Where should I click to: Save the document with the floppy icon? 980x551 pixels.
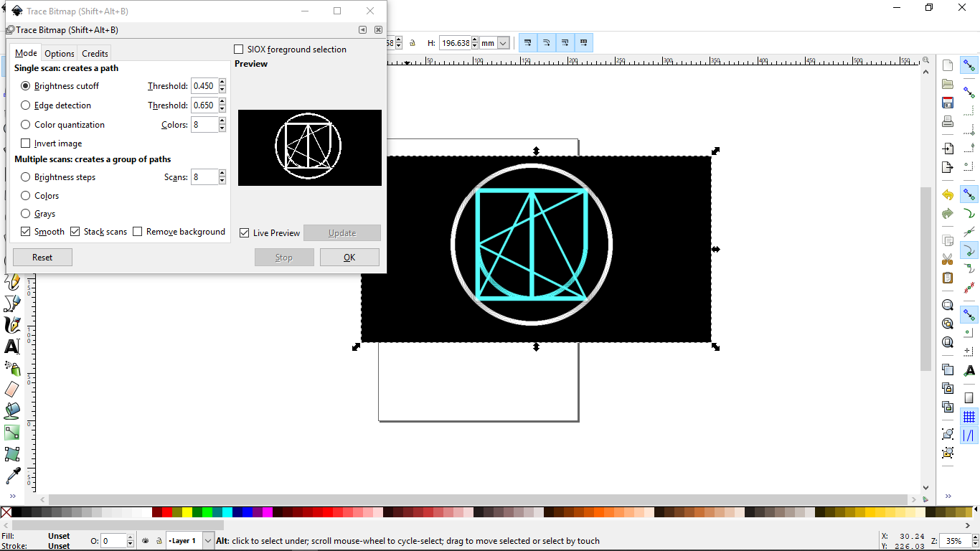[948, 103]
